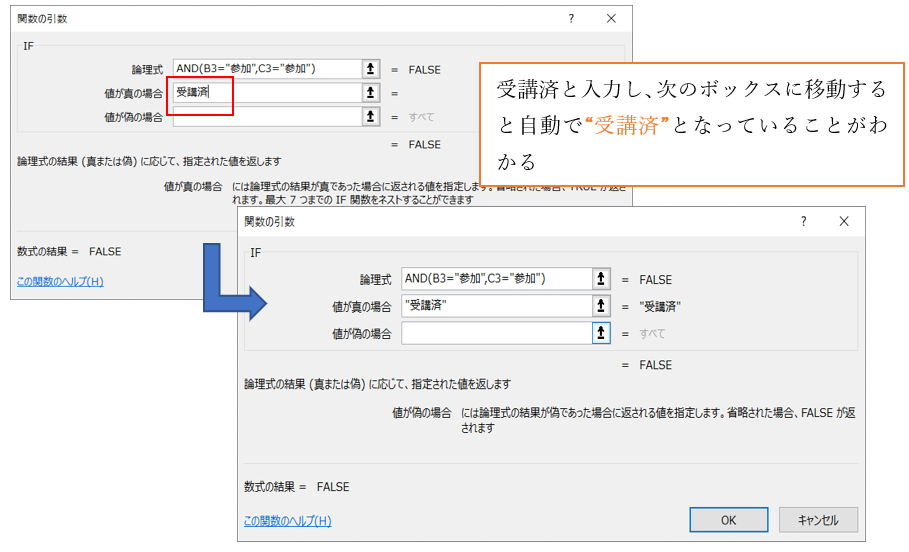This screenshot has height=552, width=909.
Task: Click collapse-dialog icon beside 論理式 in background dialog
Action: tap(371, 69)
